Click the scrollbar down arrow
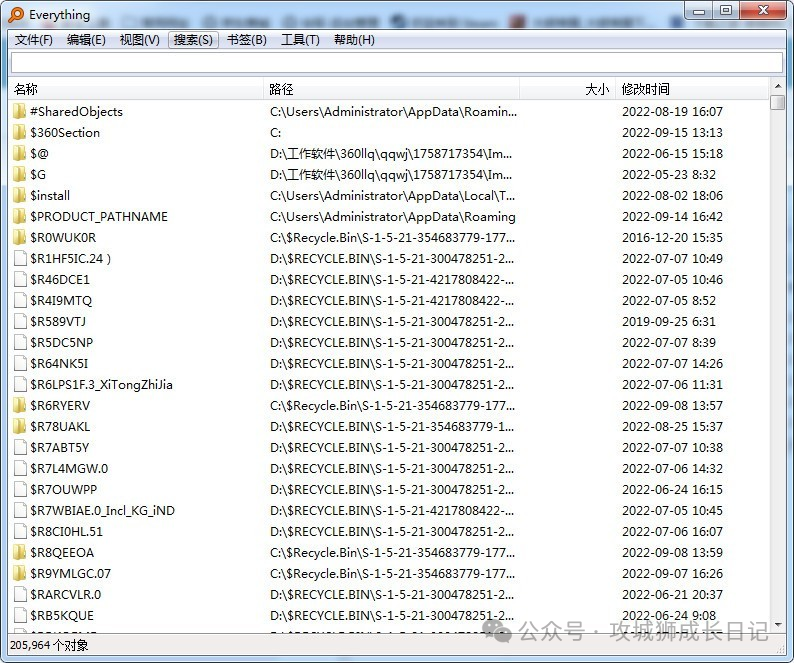This screenshot has width=794, height=663. pyautogui.click(x=777, y=625)
